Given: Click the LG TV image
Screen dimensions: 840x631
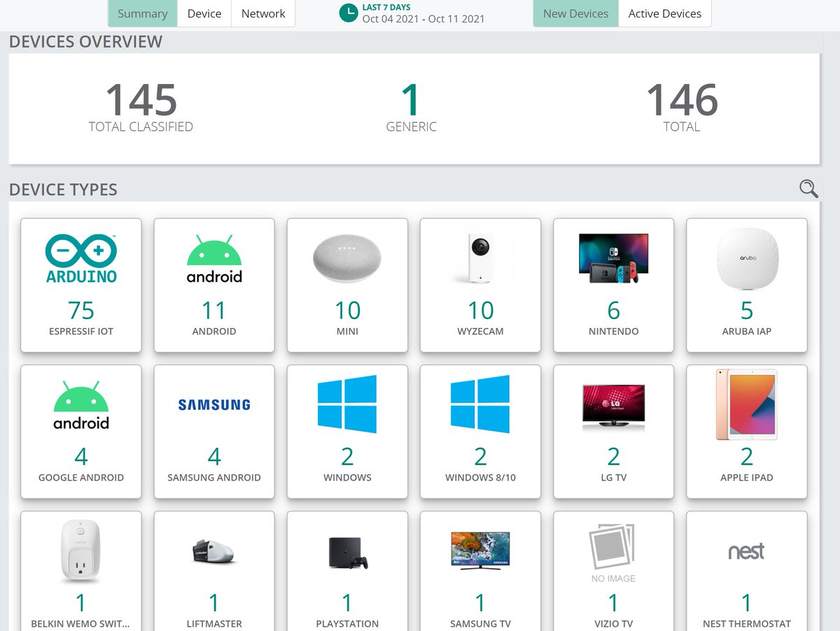Looking at the screenshot, I should (613, 406).
